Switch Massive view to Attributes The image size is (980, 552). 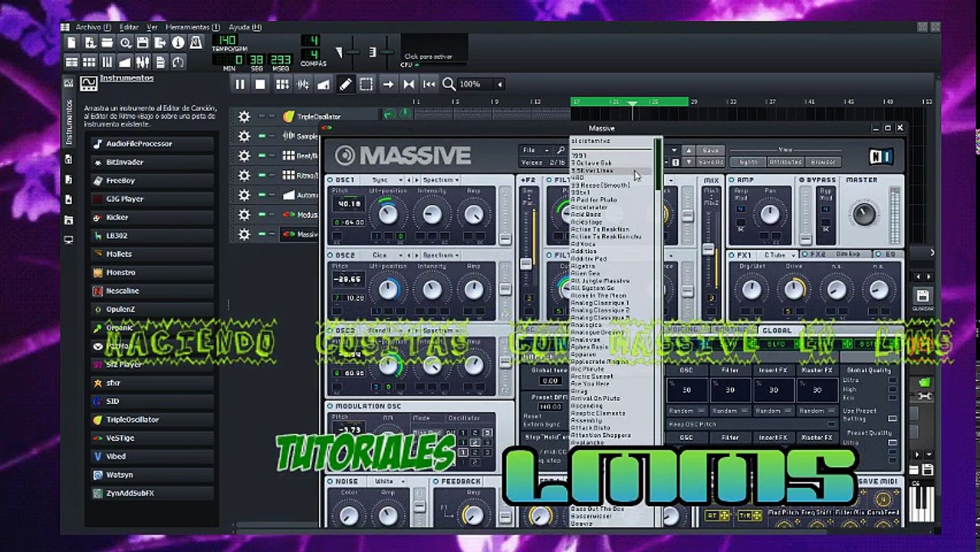(786, 162)
